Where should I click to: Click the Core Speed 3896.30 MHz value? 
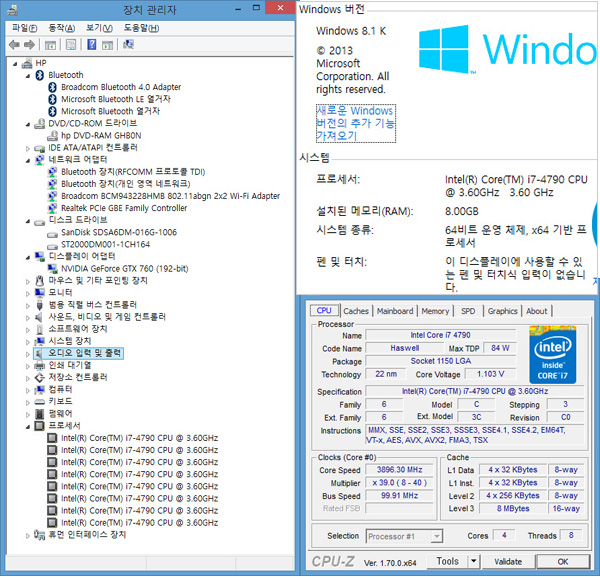399,470
